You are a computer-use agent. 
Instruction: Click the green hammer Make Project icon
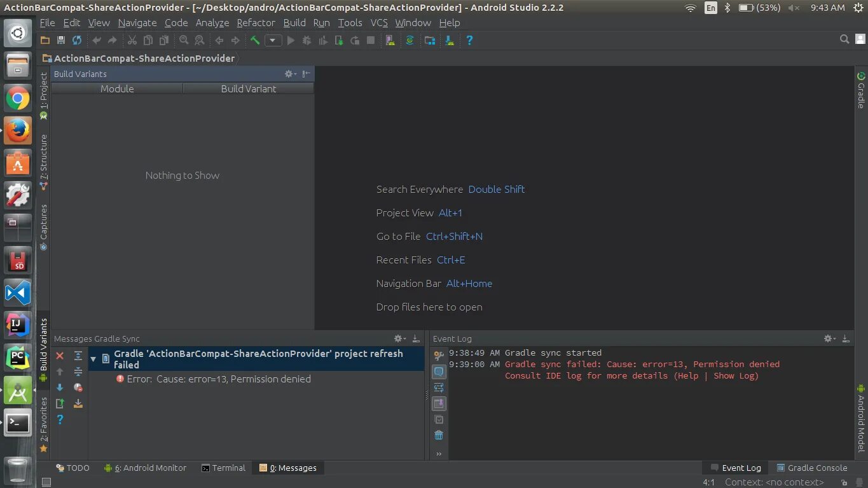255,40
